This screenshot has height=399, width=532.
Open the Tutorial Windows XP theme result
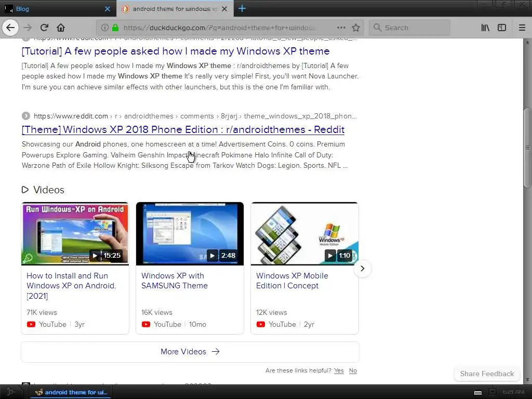176,51
